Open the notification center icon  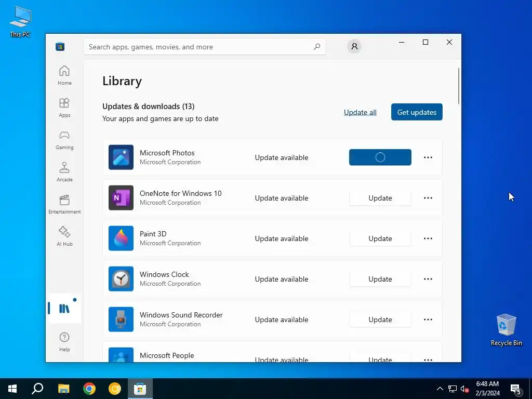[x=516, y=389]
